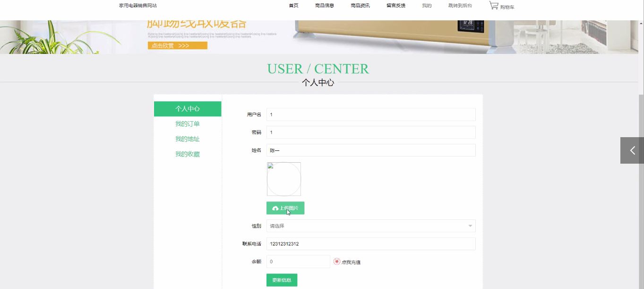Click the 上传图片 upload button
The image size is (644, 289).
click(x=285, y=208)
